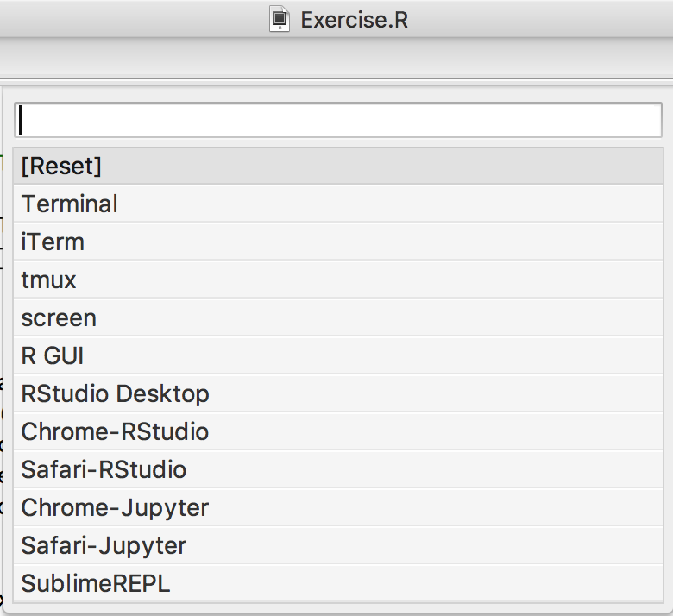Select iTerm as the target program

tap(338, 242)
